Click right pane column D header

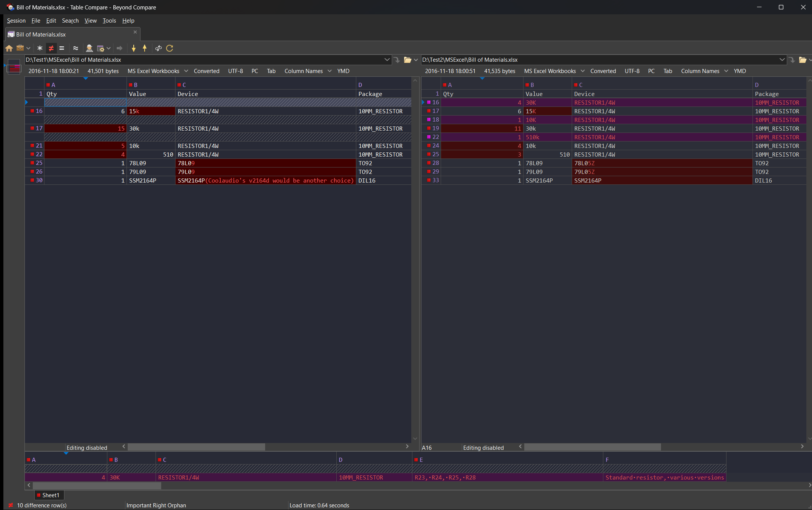point(780,85)
